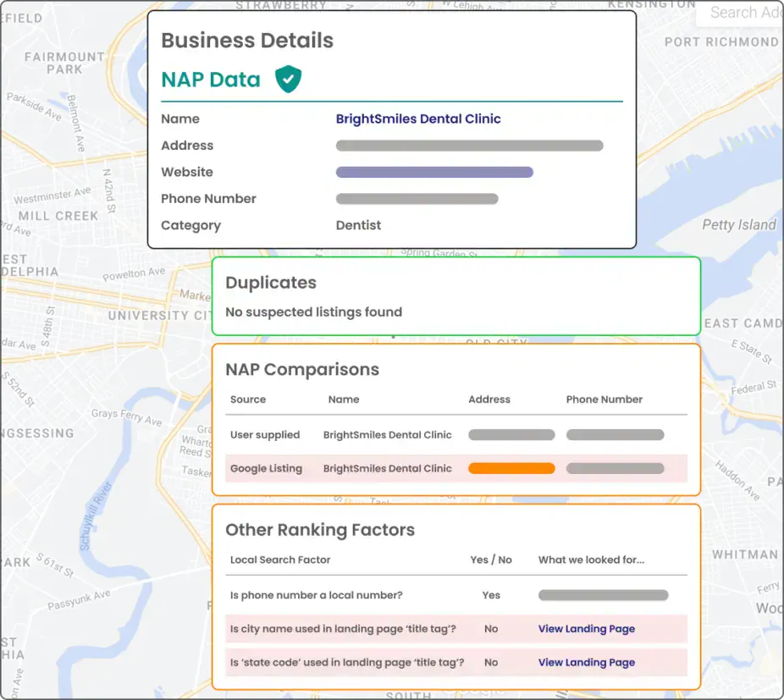This screenshot has height=700, width=784.
Task: Click the masked Phone Number bar in Business Details
Action: [x=417, y=199]
